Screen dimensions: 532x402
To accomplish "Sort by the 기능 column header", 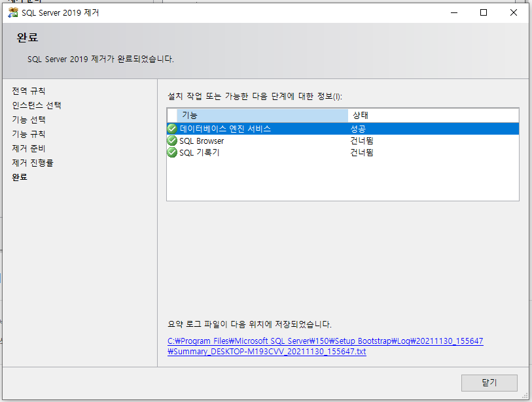I will (x=262, y=115).
